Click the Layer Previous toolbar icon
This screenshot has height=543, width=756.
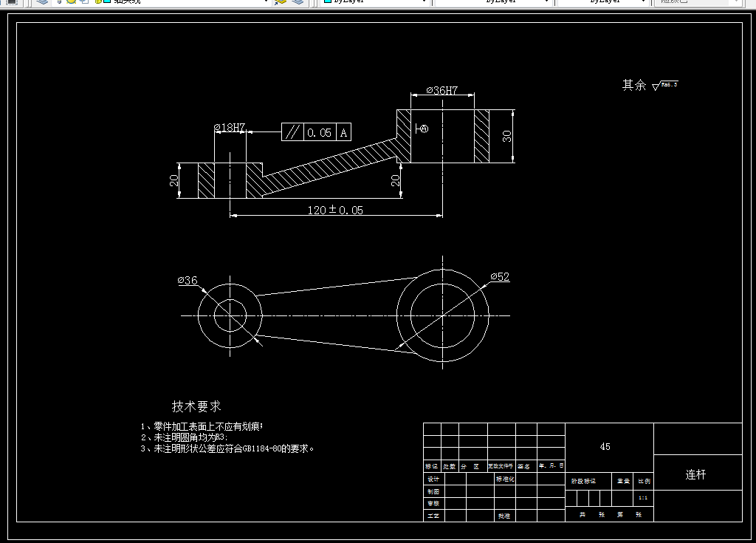coord(298,3)
